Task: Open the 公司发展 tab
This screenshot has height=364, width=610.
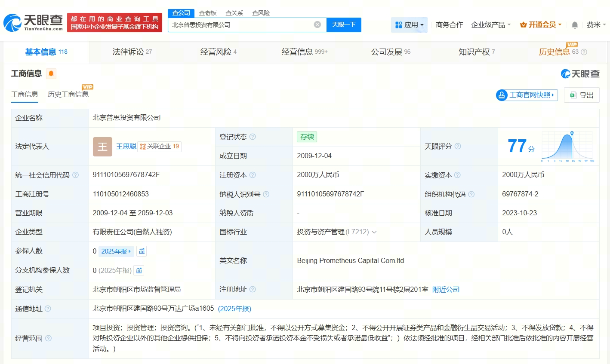Action: tap(391, 52)
